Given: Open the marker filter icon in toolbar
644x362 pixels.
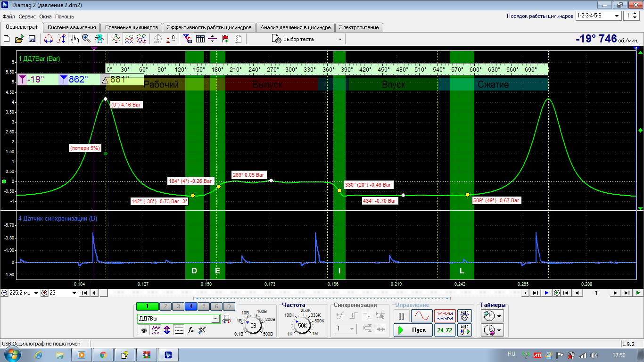Looking at the screenshot, I should (x=187, y=39).
